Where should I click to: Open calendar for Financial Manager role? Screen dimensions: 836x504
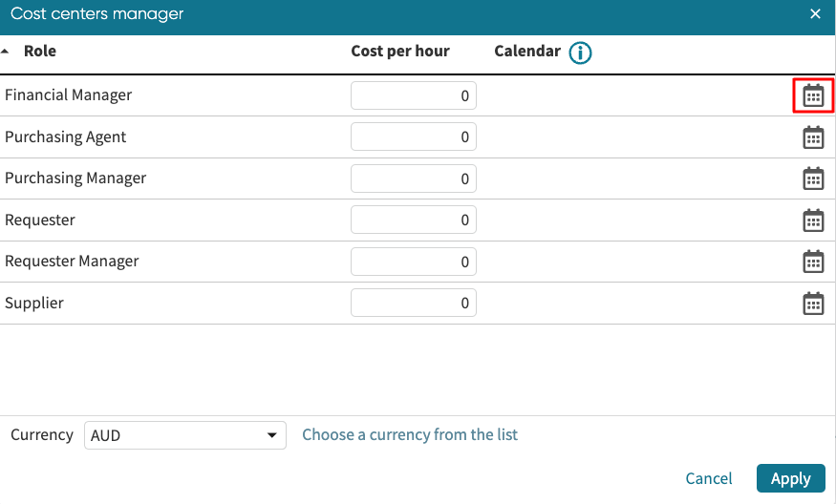coord(813,95)
